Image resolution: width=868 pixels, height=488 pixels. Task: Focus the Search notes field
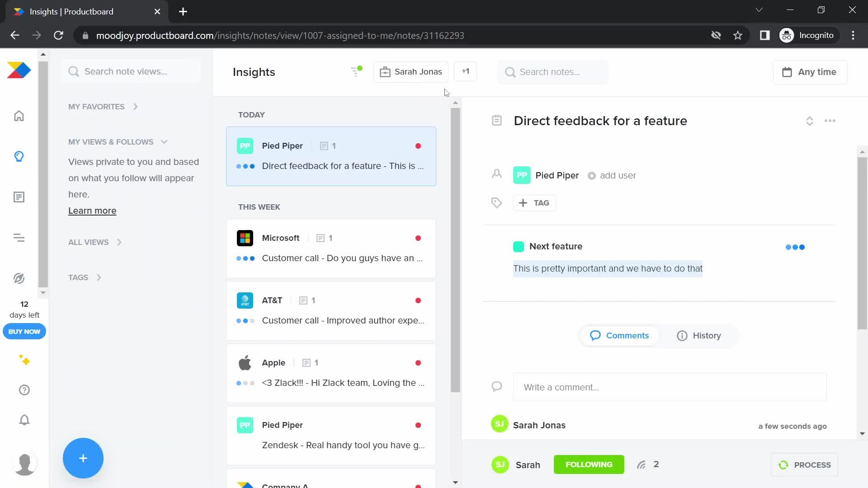(552, 72)
